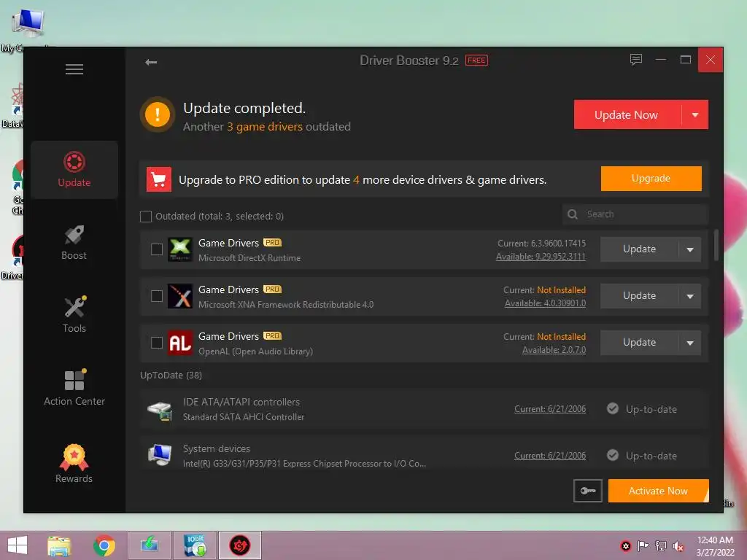The image size is (747, 560).
Task: Check the Microsoft XNA Framework checkbox
Action: tap(157, 296)
